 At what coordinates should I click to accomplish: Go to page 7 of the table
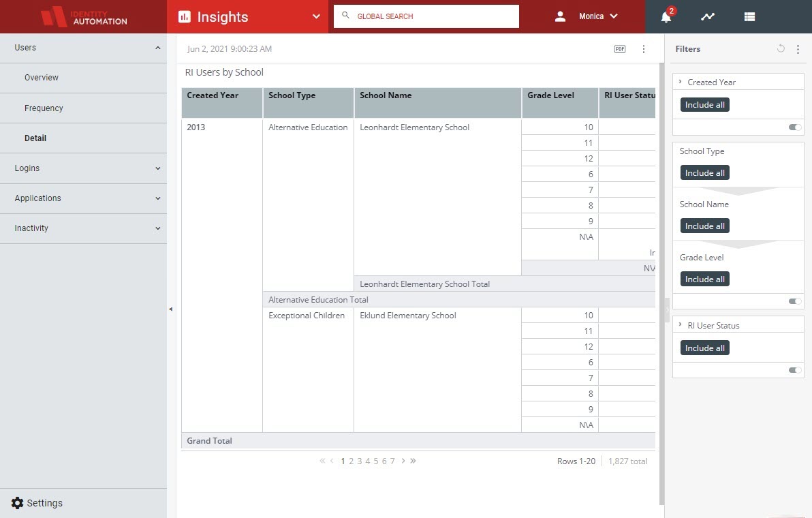392,461
